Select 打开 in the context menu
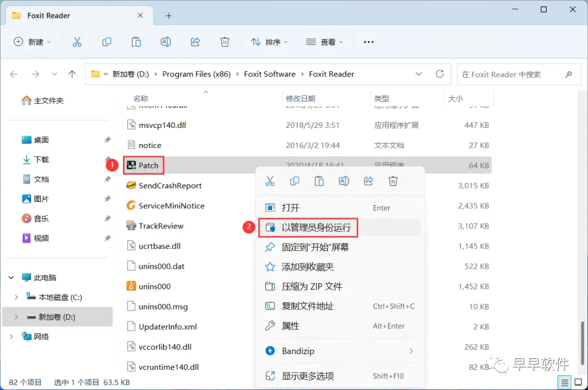Image resolution: width=588 pixels, height=390 pixels. 340,208
